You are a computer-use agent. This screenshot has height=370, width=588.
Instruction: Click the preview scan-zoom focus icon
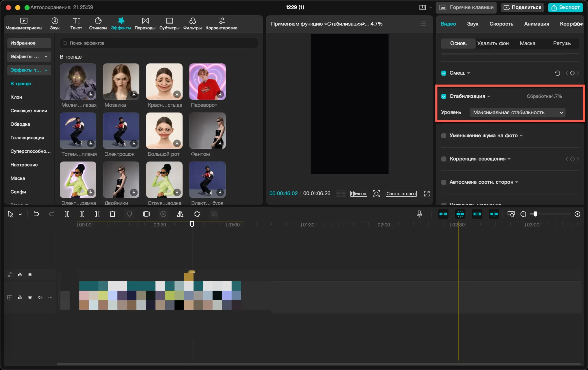pyautogui.click(x=376, y=194)
